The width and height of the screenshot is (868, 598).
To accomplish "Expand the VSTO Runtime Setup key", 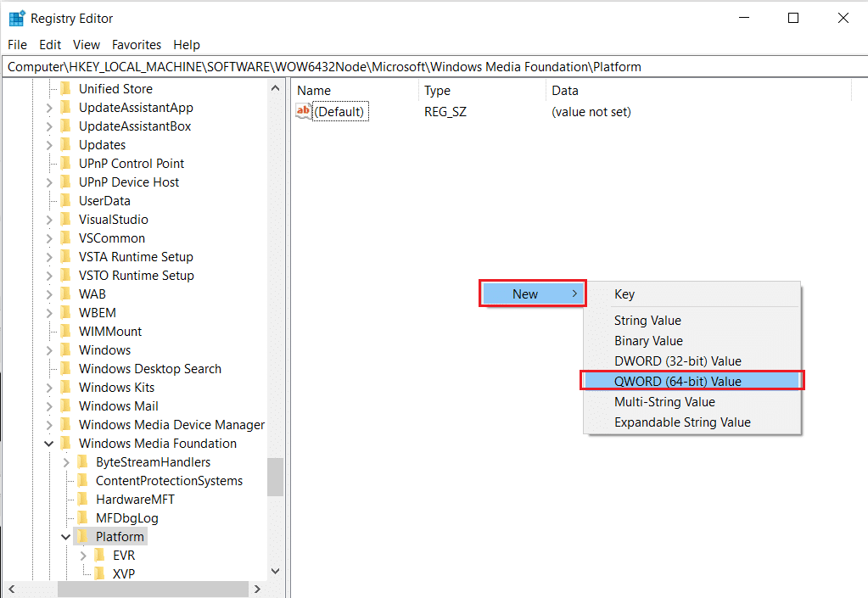I will point(48,276).
